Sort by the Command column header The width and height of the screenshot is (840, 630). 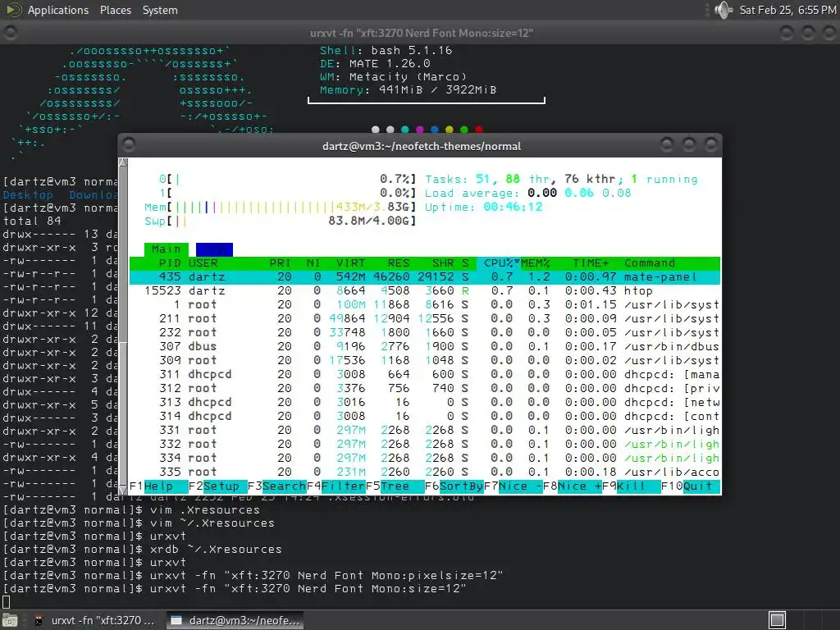pos(650,263)
